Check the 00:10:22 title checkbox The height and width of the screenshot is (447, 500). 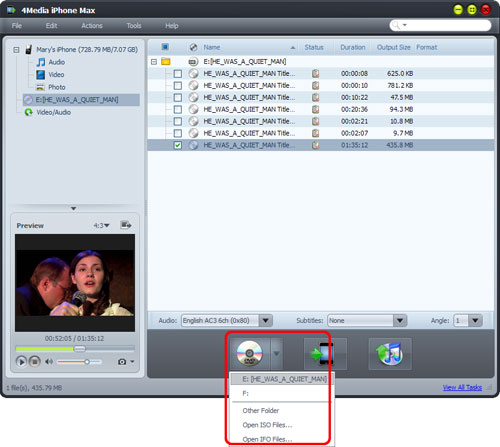(178, 97)
